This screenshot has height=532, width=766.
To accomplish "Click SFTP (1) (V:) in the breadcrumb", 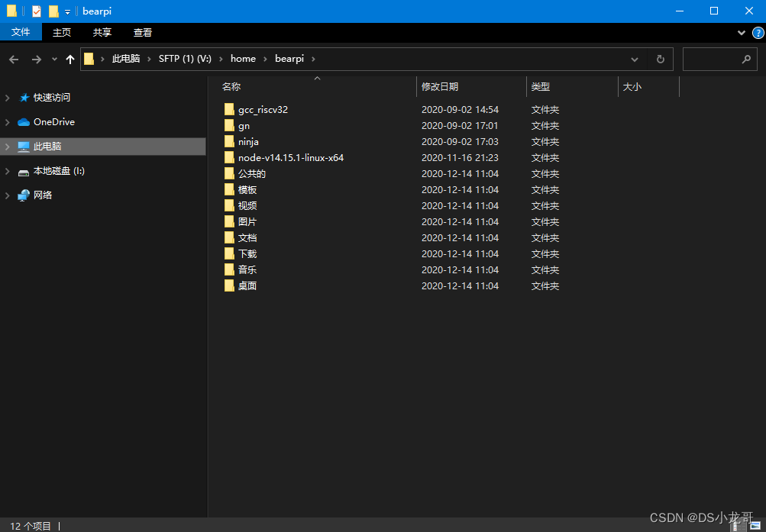I will [x=185, y=59].
